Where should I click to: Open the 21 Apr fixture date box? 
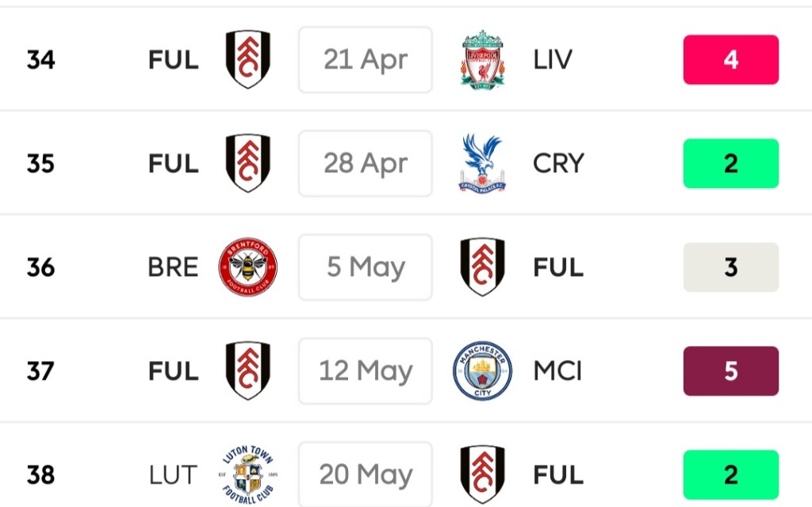[x=366, y=60]
